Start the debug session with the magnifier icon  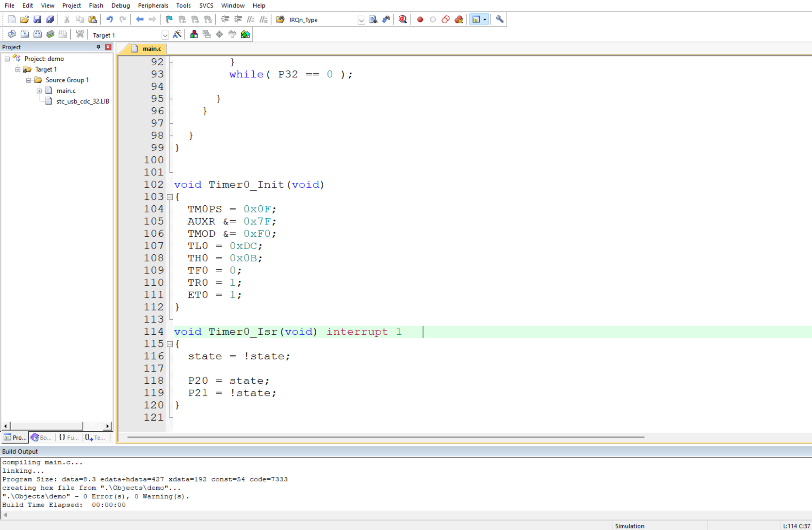pos(403,20)
